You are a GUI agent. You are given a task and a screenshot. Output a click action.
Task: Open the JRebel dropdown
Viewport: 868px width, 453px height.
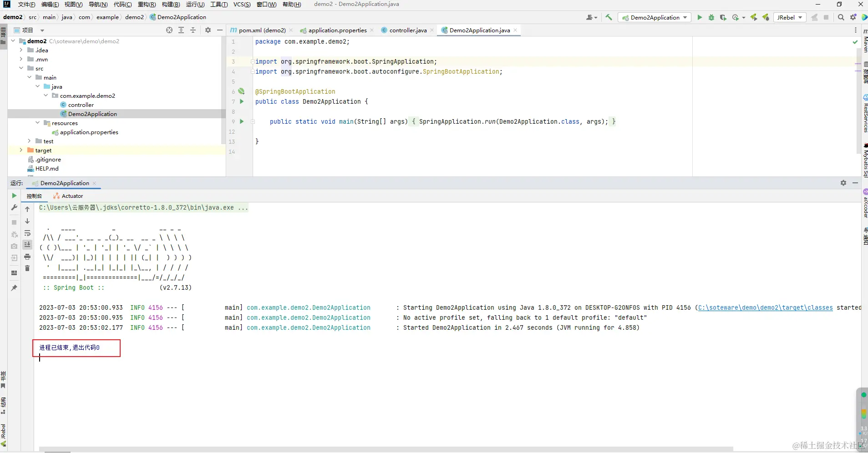(789, 17)
